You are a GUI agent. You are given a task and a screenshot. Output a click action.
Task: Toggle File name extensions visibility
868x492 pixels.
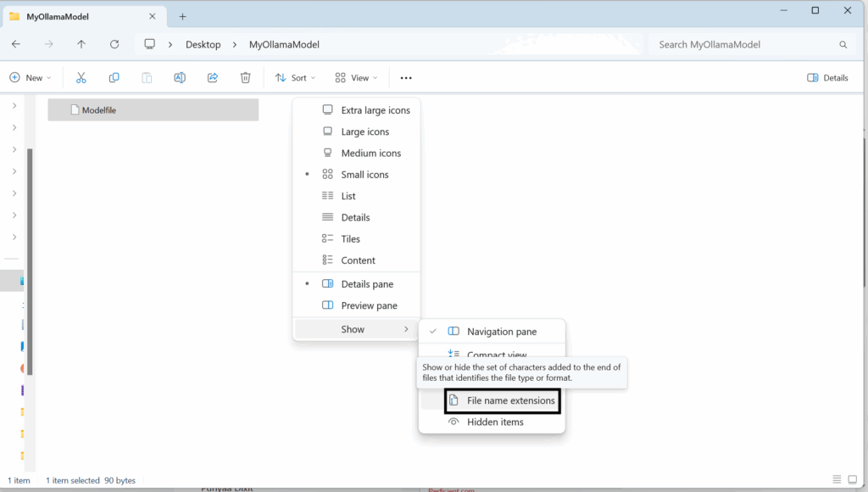[502, 400]
